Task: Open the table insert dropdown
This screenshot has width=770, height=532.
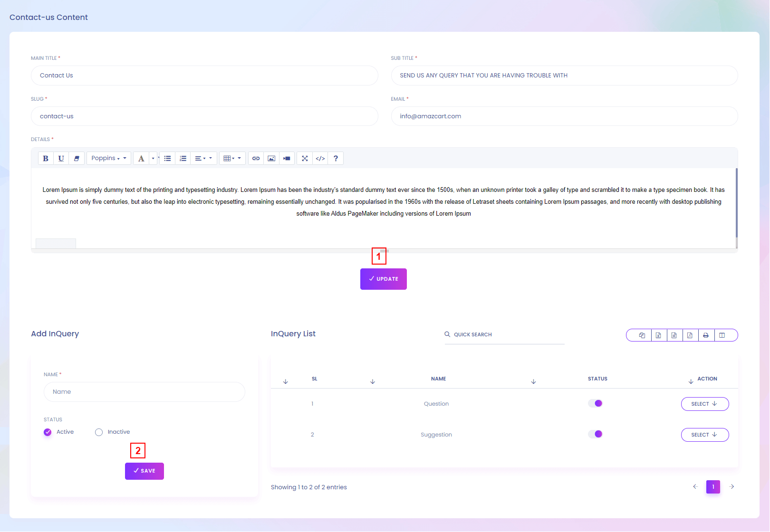Action: click(232, 159)
